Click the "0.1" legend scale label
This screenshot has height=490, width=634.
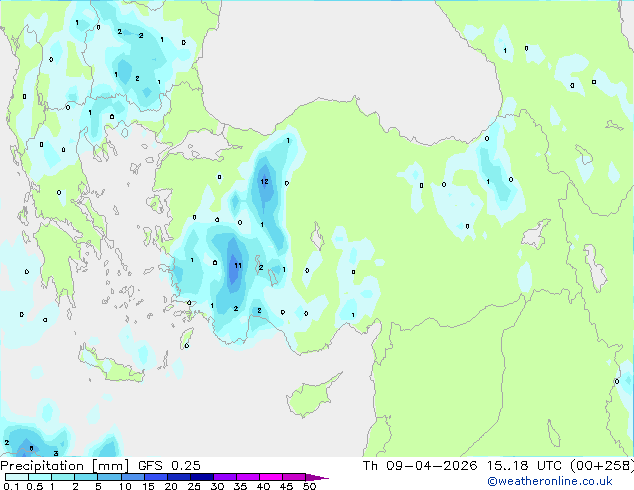point(11,486)
